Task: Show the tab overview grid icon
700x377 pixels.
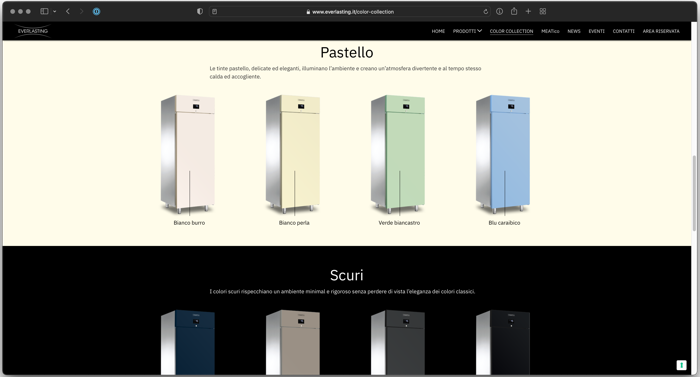Action: (543, 12)
